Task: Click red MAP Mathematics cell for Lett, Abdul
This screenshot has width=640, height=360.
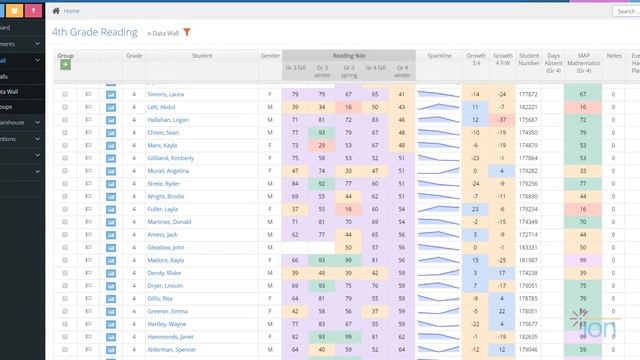Action: (583, 107)
